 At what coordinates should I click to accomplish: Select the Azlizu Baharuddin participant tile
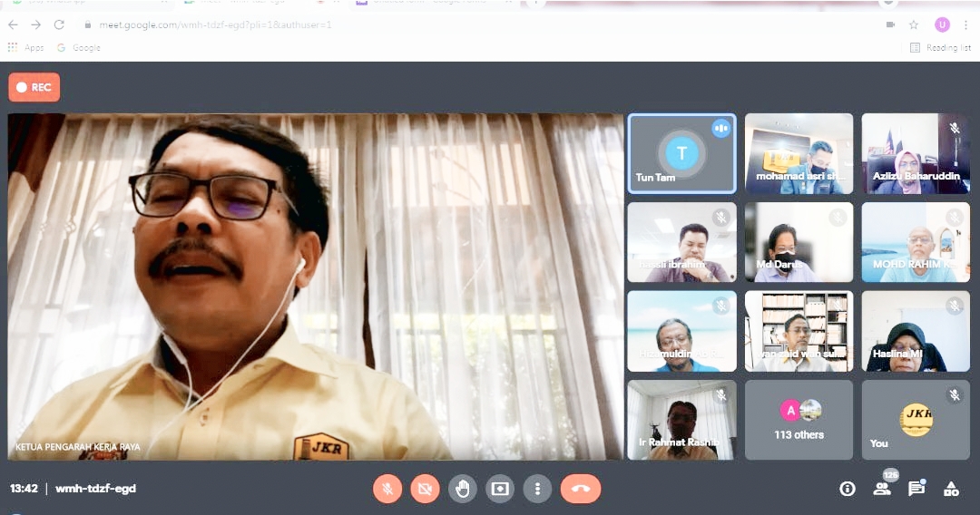pyautogui.click(x=916, y=153)
